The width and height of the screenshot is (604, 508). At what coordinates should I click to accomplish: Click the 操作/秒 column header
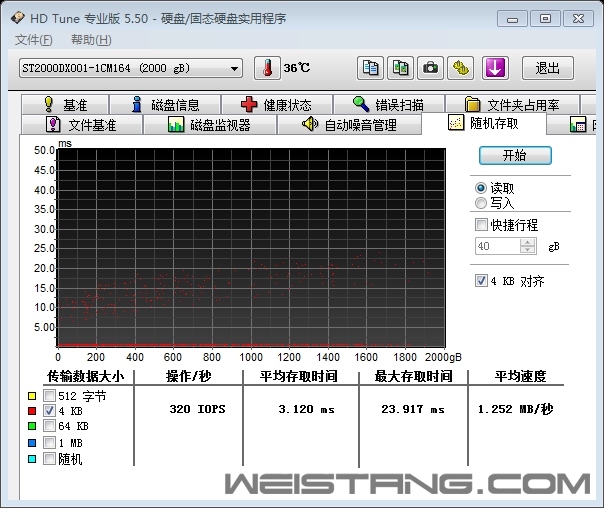[x=189, y=376]
